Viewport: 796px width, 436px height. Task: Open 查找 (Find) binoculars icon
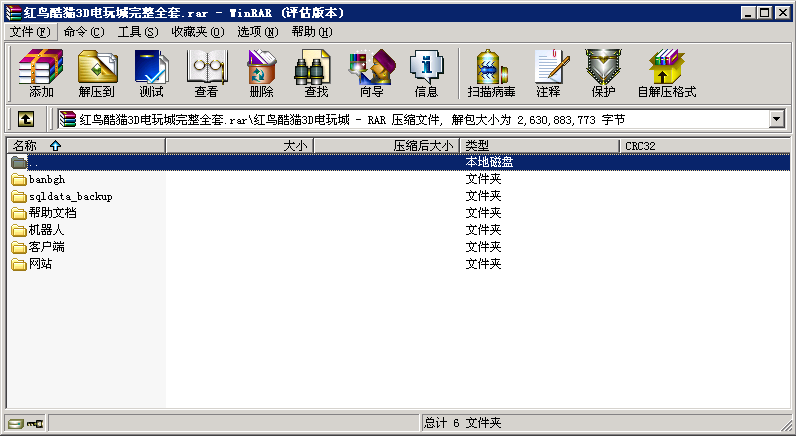tap(316, 73)
